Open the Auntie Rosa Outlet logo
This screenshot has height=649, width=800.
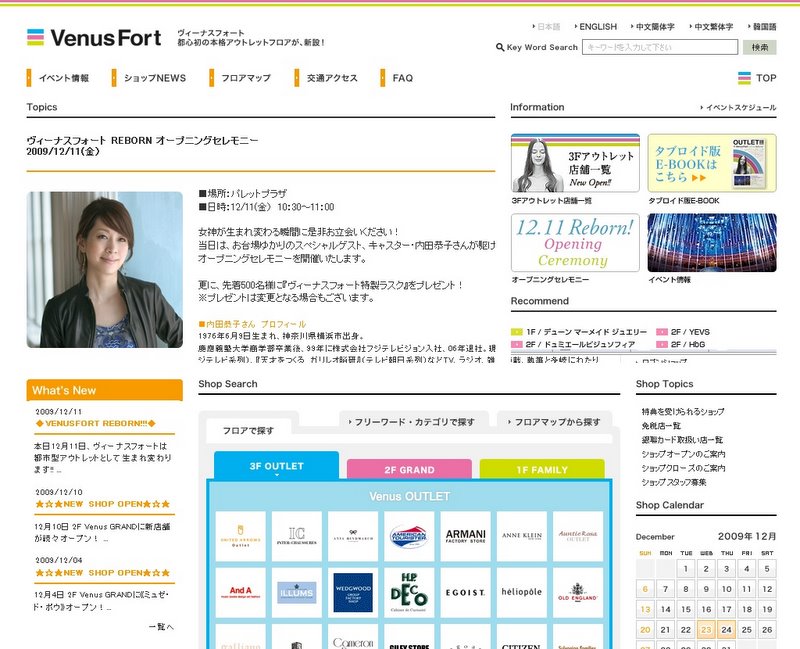578,536
